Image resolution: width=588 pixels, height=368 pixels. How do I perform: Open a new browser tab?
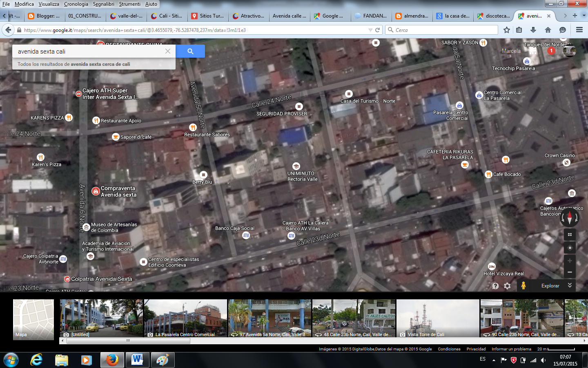click(x=575, y=16)
